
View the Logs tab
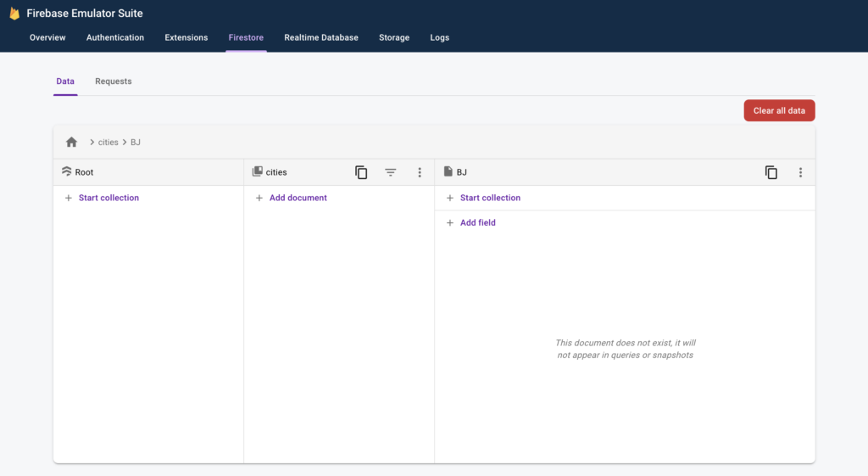(x=440, y=37)
